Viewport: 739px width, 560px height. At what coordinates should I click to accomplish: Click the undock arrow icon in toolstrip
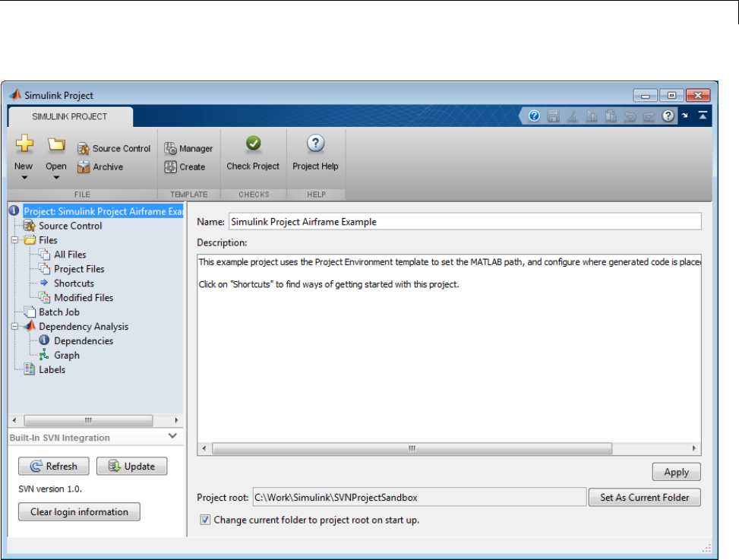pos(685,115)
